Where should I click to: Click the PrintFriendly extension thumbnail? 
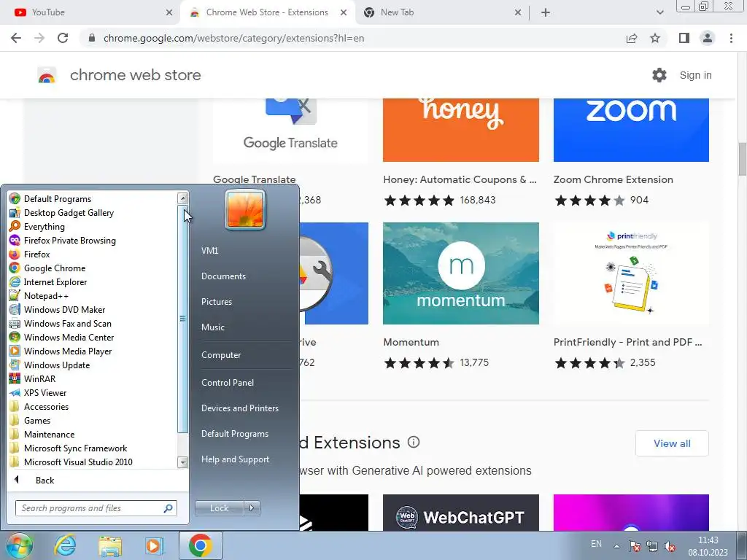click(x=631, y=273)
